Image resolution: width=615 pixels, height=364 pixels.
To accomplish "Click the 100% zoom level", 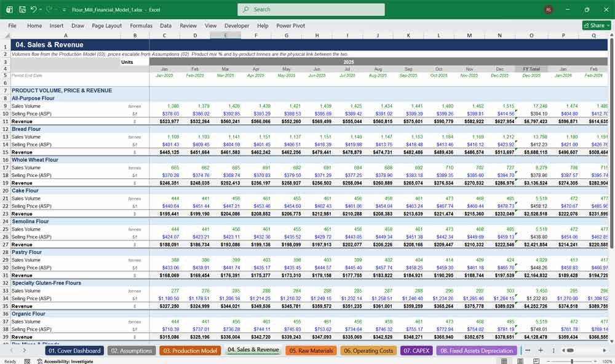I will click(607, 362).
